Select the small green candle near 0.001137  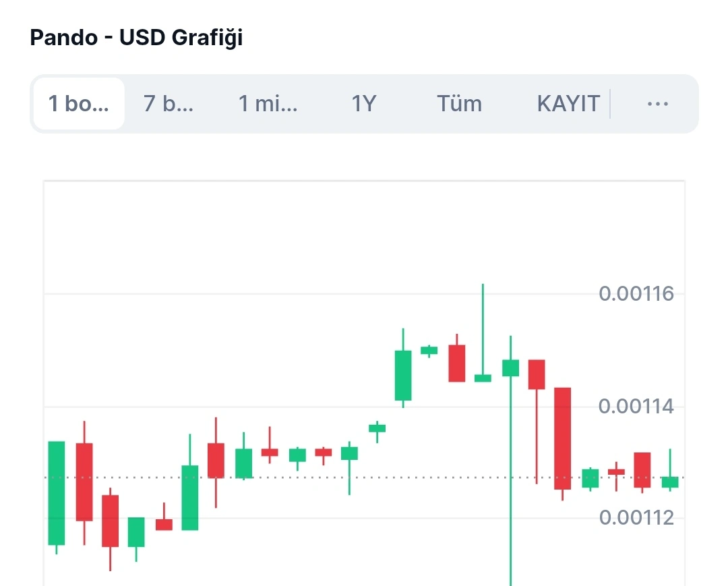click(377, 428)
